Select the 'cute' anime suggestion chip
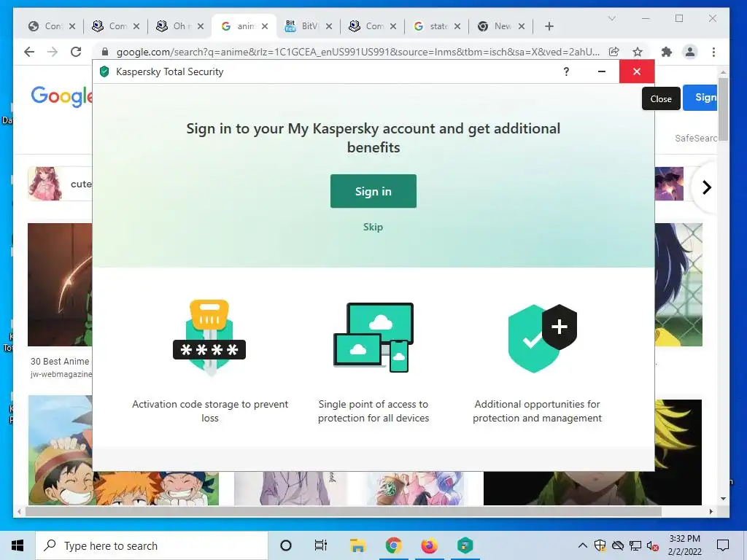747x560 pixels. [60, 184]
